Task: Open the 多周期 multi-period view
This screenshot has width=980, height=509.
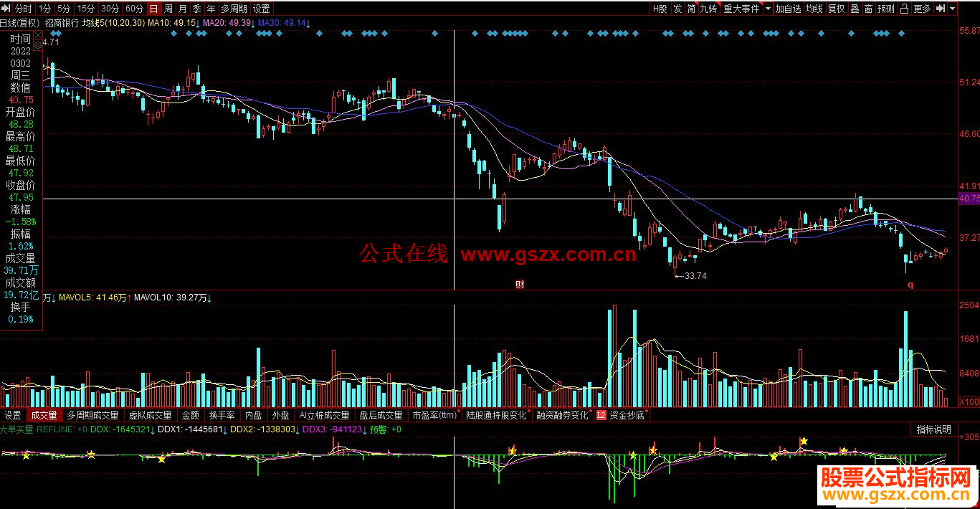Action: [x=234, y=9]
